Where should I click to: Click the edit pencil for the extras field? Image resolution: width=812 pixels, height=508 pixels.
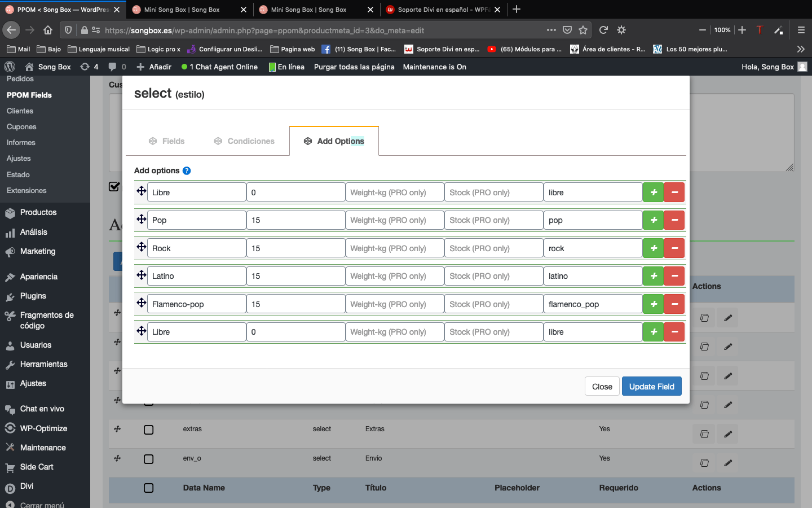728,434
